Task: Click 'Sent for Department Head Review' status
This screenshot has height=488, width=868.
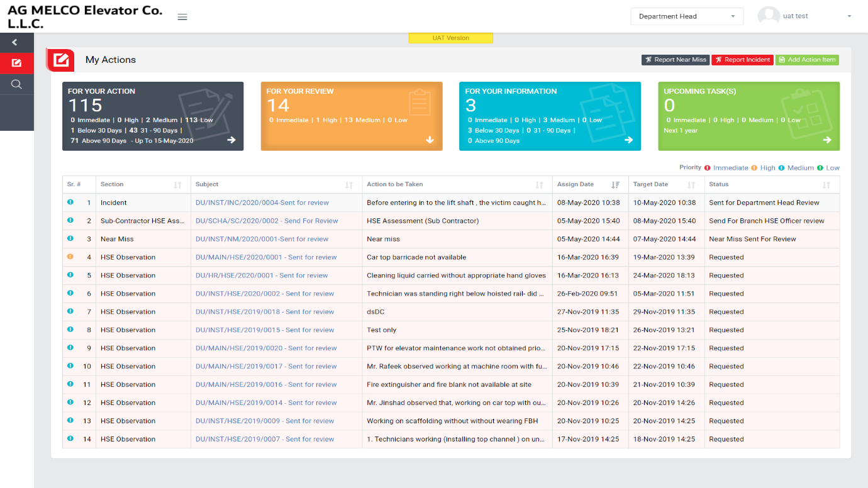Action: point(764,202)
